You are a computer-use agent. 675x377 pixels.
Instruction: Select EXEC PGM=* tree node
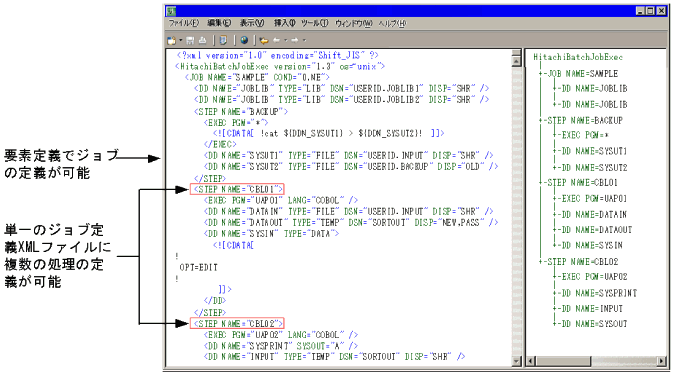[x=585, y=135]
